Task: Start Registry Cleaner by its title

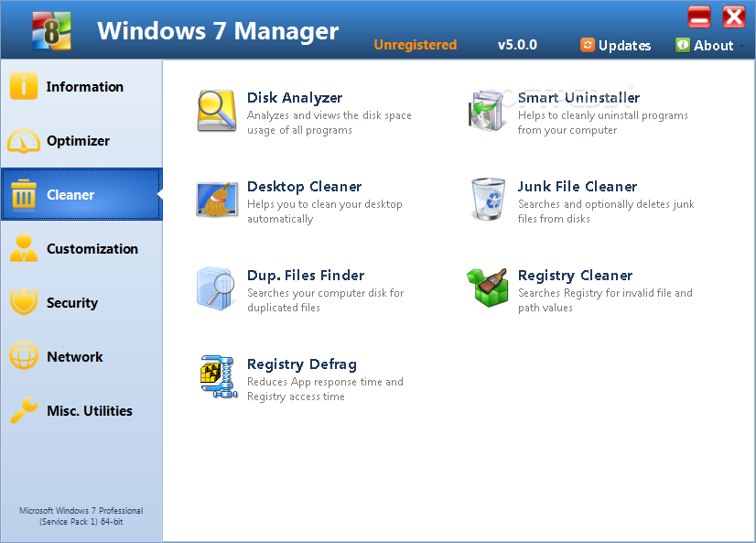Action: pos(575,276)
